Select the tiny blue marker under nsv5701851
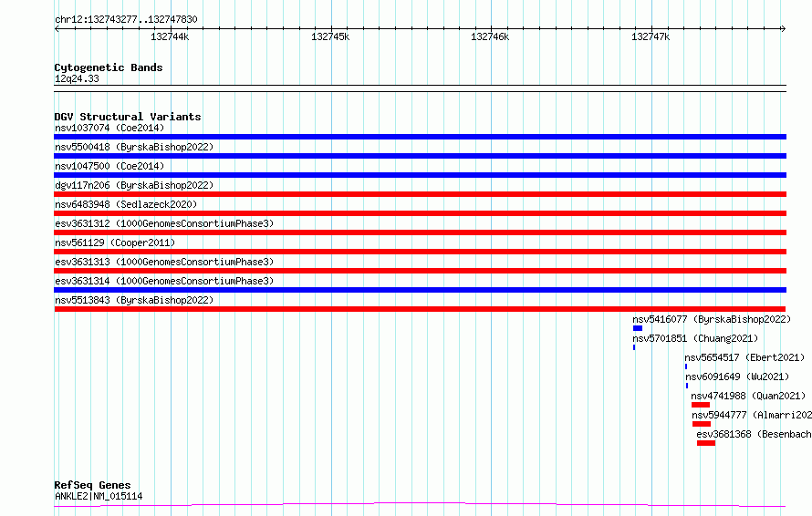 coord(634,347)
